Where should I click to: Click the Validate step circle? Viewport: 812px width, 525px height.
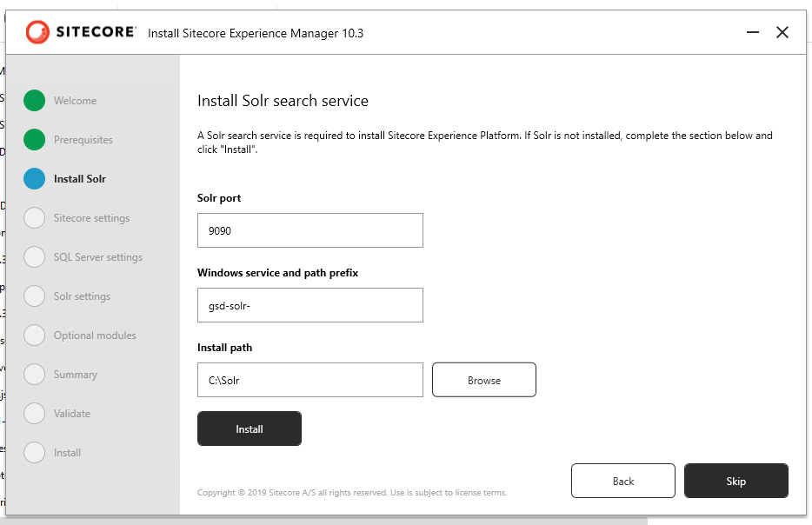click(34, 414)
